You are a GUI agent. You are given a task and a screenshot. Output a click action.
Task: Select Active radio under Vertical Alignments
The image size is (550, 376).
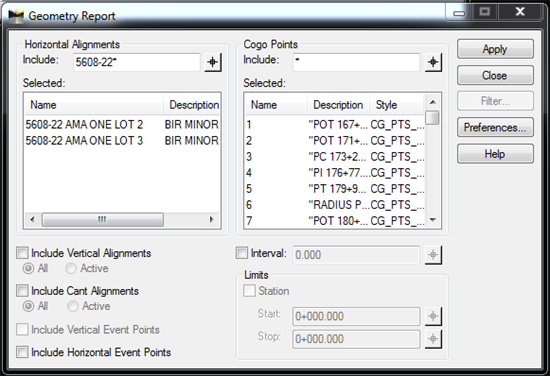tap(71, 268)
